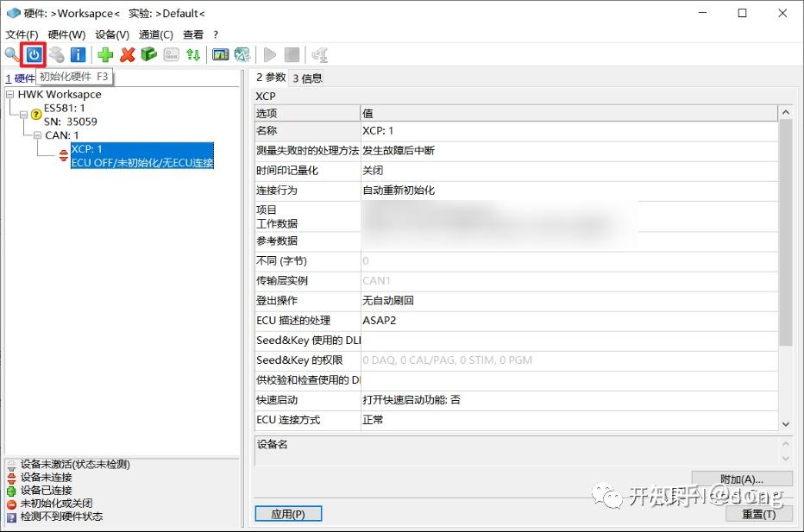The image size is (804, 532).
Task: Click the grayed stop square icon
Action: point(292,54)
